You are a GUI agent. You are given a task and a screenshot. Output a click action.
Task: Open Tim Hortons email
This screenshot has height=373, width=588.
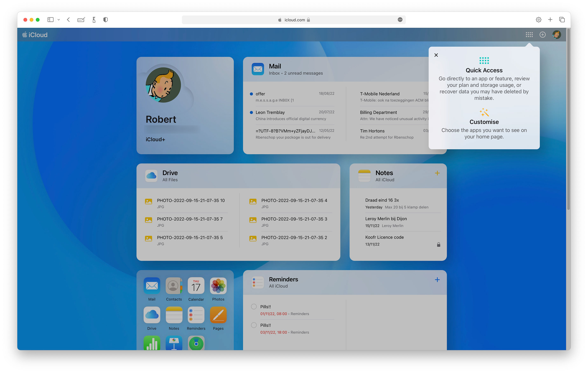click(x=394, y=134)
